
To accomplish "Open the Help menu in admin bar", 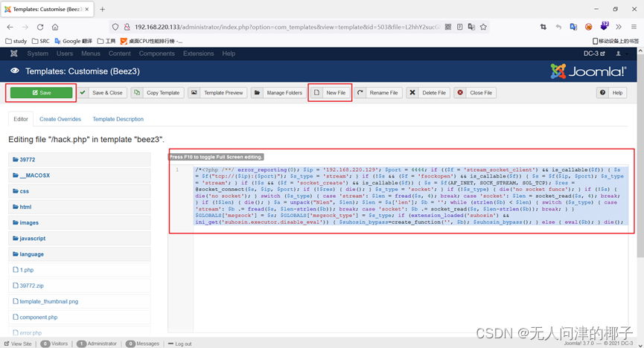I will coord(229,54).
